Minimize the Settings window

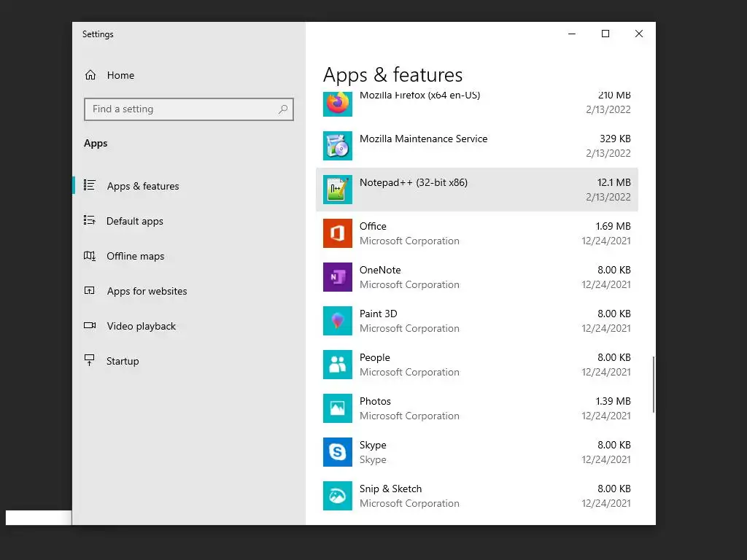coord(572,34)
